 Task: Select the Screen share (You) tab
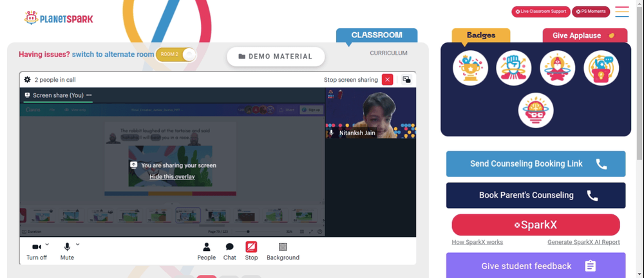pyautogui.click(x=58, y=95)
